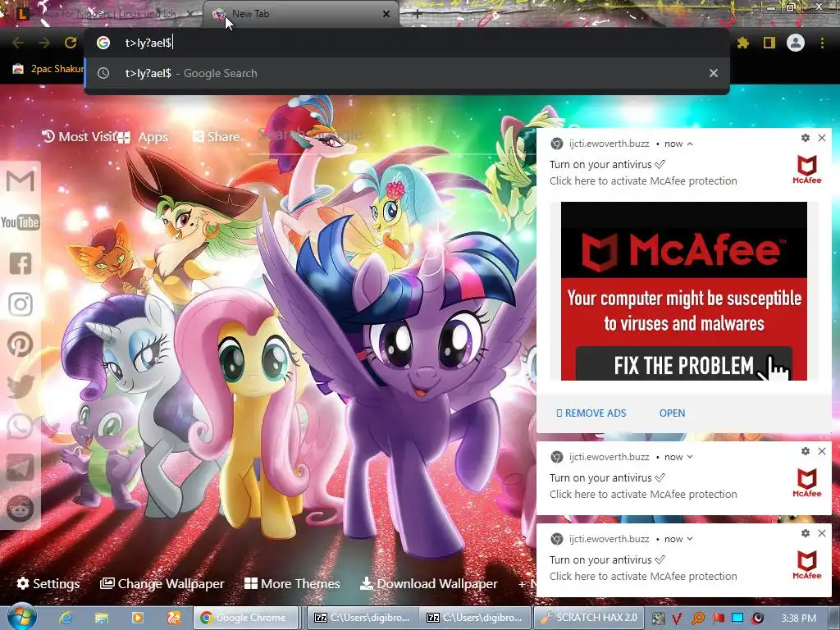Click Change Wallpaper
The image size is (840, 630).
pos(162,583)
